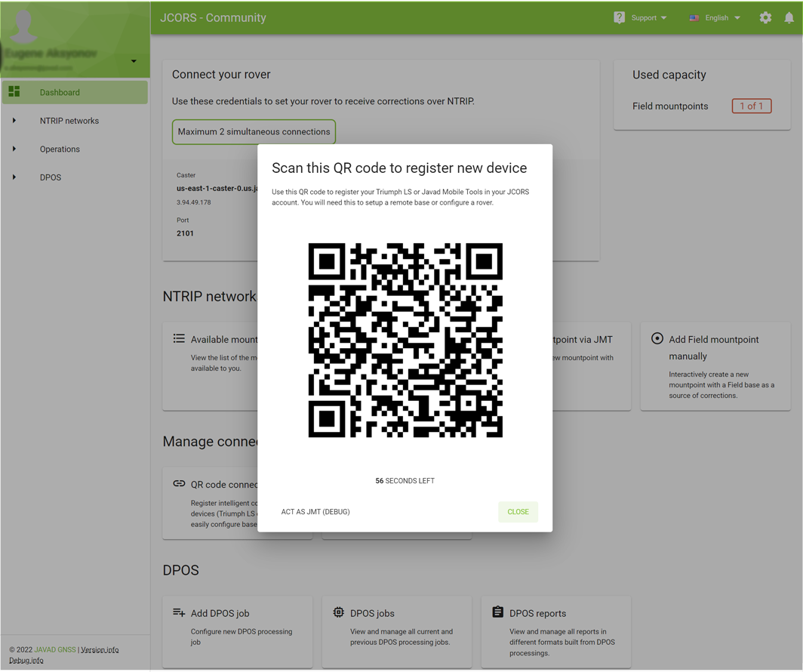The width and height of the screenshot is (803, 672).
Task: Click the DPOS jobs chip icon
Action: 339,612
